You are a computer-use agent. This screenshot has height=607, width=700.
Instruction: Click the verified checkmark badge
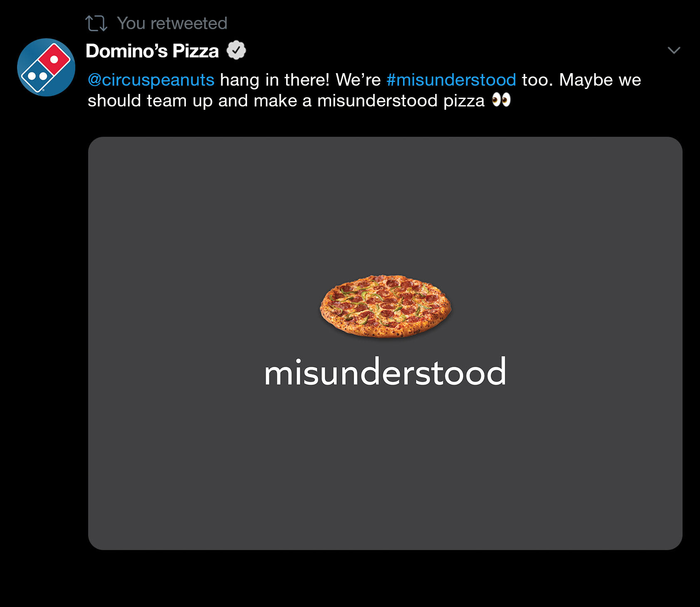click(236, 50)
